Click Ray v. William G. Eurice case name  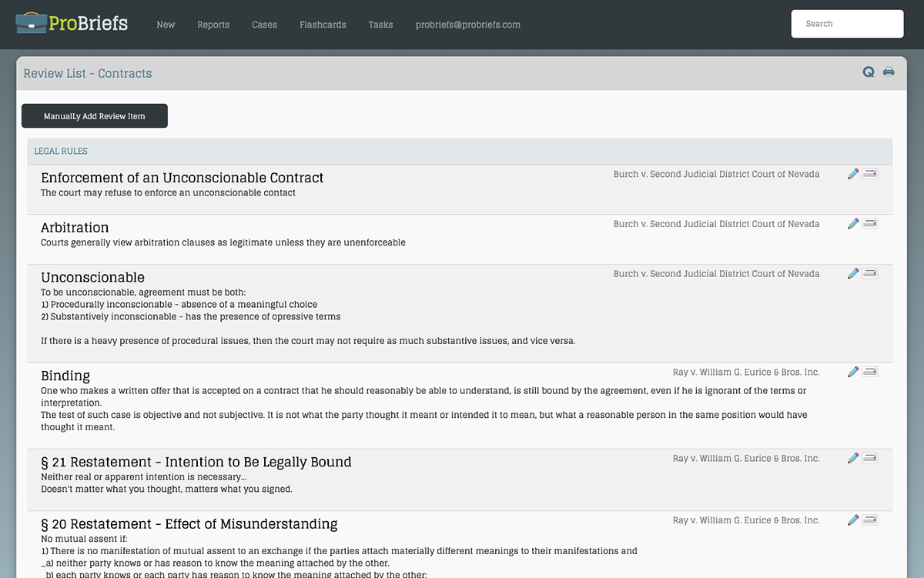point(746,372)
